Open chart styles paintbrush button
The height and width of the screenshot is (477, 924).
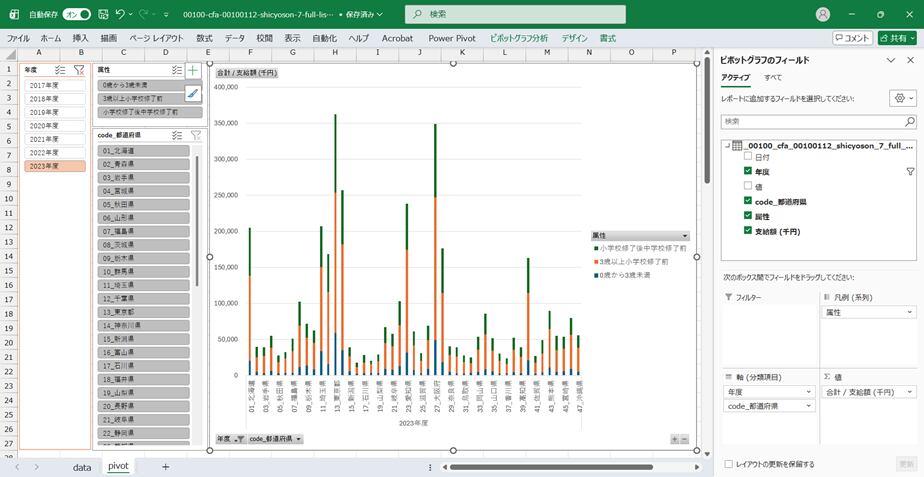click(193, 93)
